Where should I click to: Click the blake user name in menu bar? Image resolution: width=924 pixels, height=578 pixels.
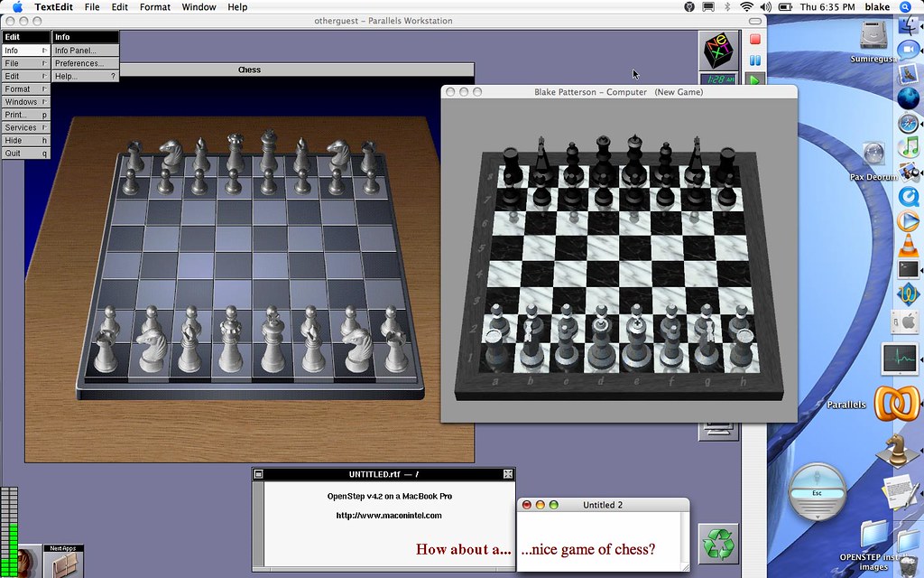point(877,7)
